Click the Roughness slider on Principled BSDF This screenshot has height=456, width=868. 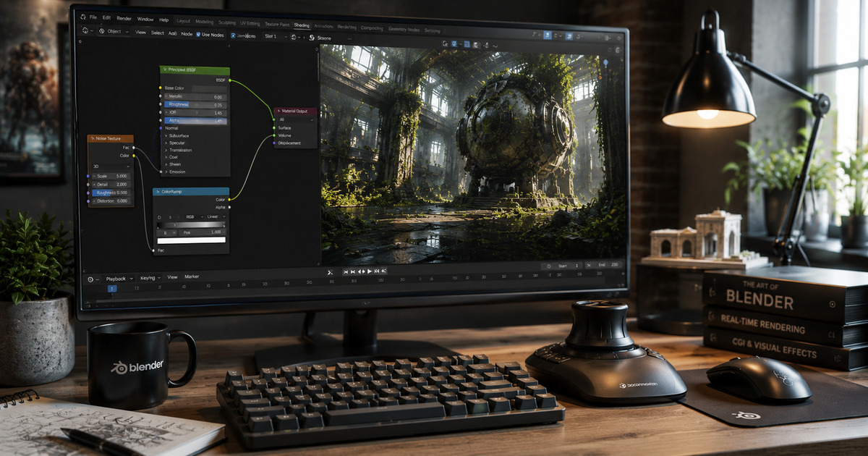click(195, 104)
